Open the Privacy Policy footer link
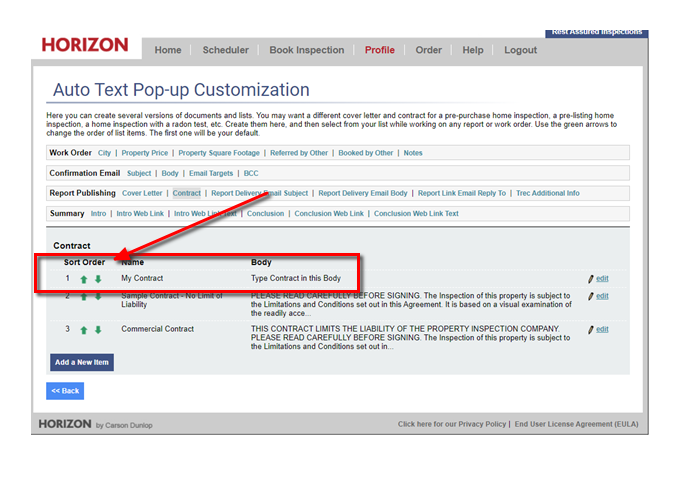The image size is (684, 477). [x=452, y=424]
